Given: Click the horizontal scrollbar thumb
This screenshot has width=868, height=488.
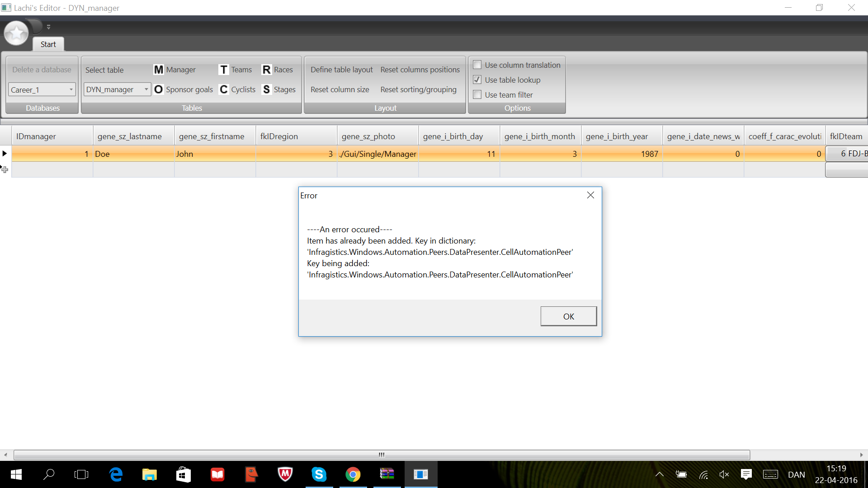Looking at the screenshot, I should point(382,455).
